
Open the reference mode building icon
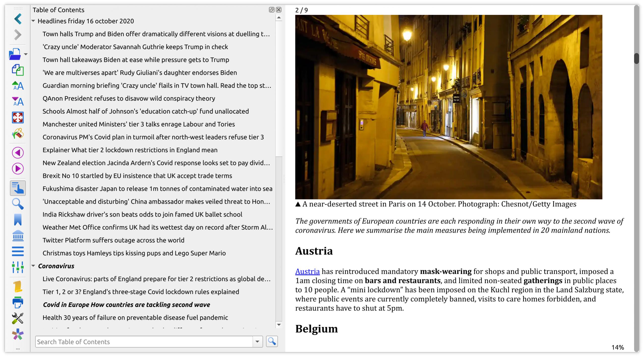tap(18, 236)
